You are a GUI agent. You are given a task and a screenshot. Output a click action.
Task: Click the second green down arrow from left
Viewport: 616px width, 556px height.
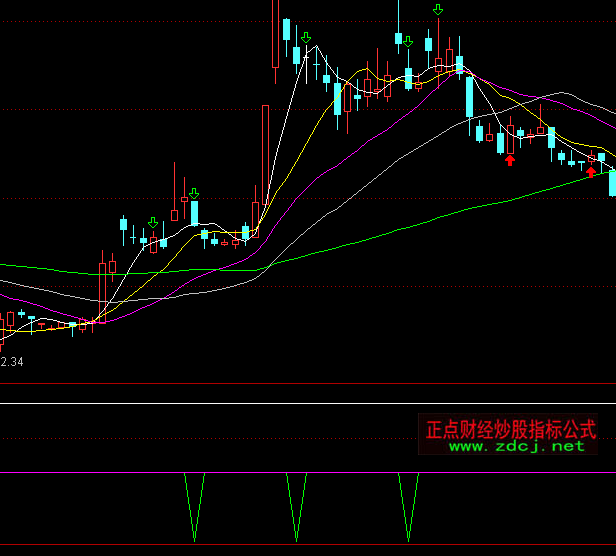tap(194, 193)
